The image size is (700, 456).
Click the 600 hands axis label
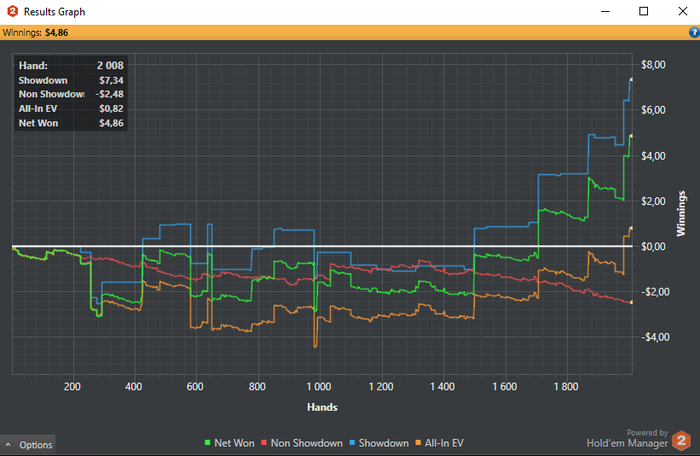[x=195, y=386]
